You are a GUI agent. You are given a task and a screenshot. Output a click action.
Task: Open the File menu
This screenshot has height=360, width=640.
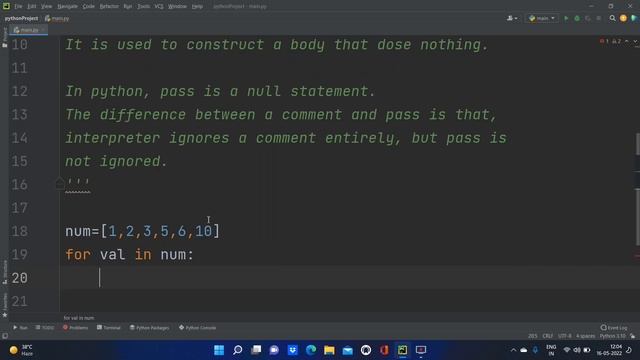pos(18,7)
